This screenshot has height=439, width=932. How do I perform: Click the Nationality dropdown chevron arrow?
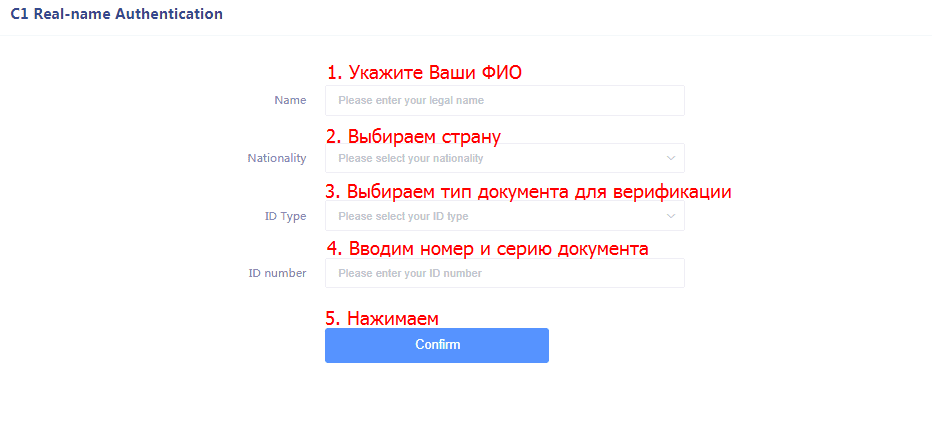point(670,158)
